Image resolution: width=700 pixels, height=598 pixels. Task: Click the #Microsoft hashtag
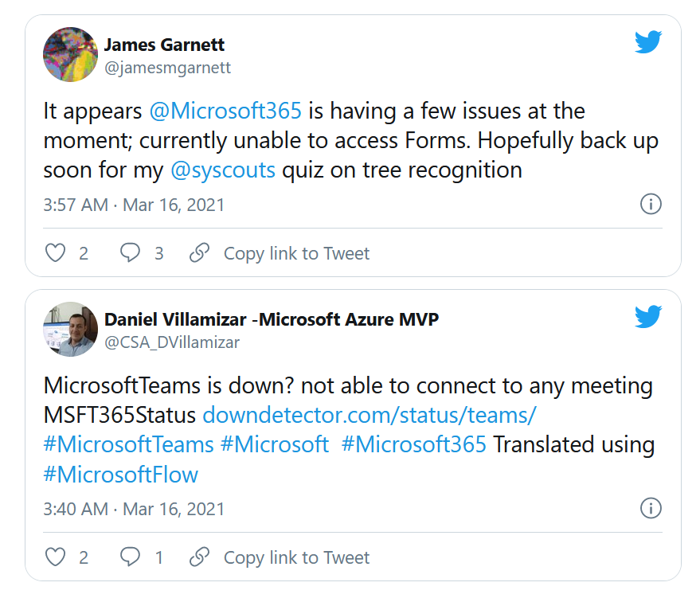click(x=275, y=444)
